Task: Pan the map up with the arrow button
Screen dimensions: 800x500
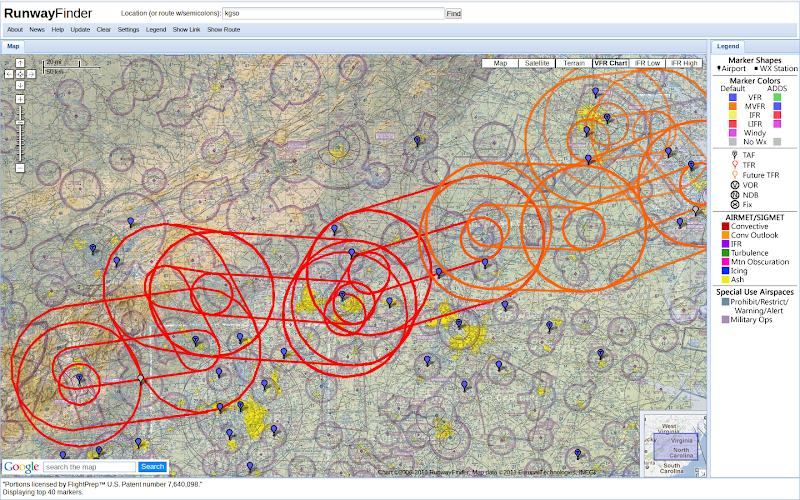Action: pos(20,63)
